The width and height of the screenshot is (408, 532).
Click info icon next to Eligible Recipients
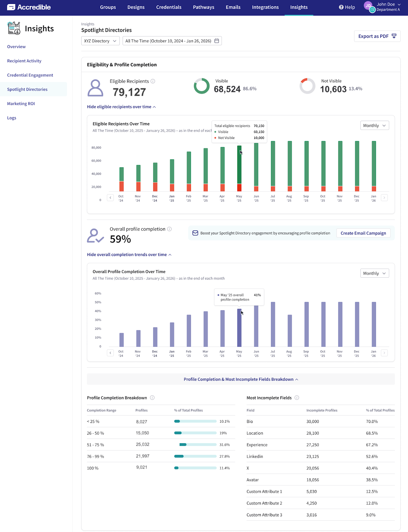(x=153, y=81)
